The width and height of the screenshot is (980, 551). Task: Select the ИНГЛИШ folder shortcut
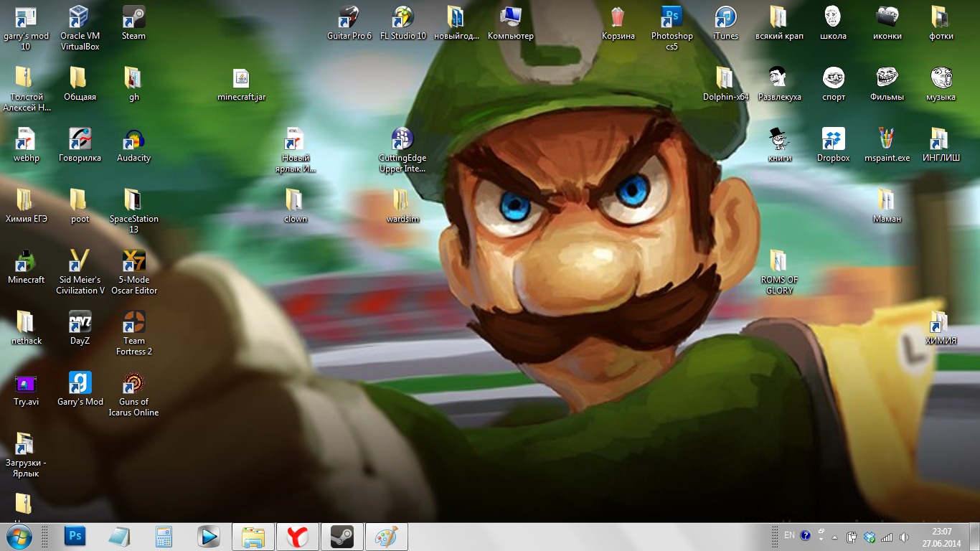point(941,145)
